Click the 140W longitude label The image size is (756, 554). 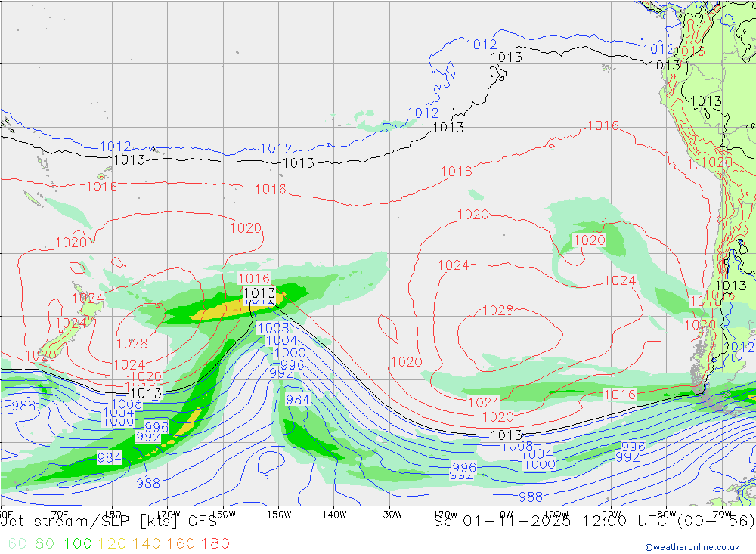pos(334,515)
